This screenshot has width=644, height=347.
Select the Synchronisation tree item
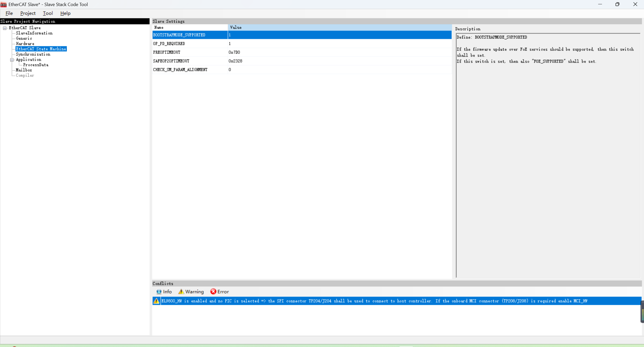coord(33,54)
